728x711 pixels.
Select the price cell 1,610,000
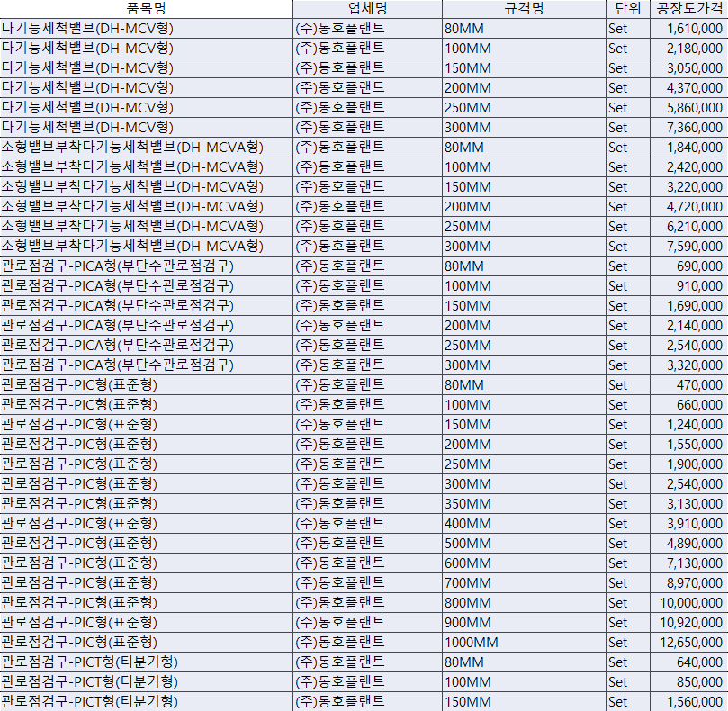[x=689, y=29]
